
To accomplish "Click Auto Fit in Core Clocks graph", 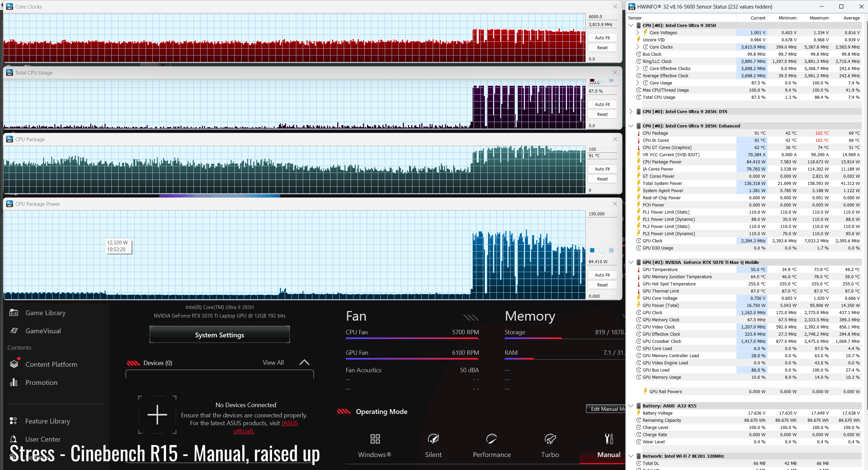I will [602, 38].
